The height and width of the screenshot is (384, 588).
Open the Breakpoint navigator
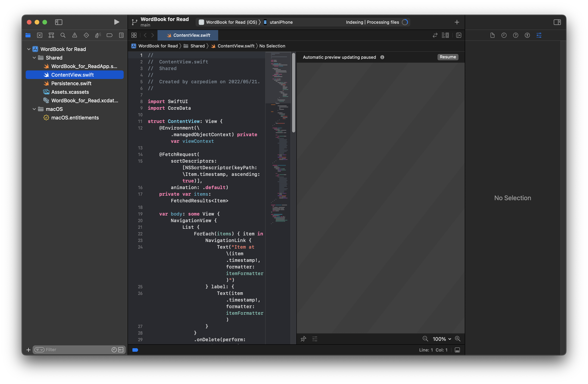pyautogui.click(x=109, y=35)
